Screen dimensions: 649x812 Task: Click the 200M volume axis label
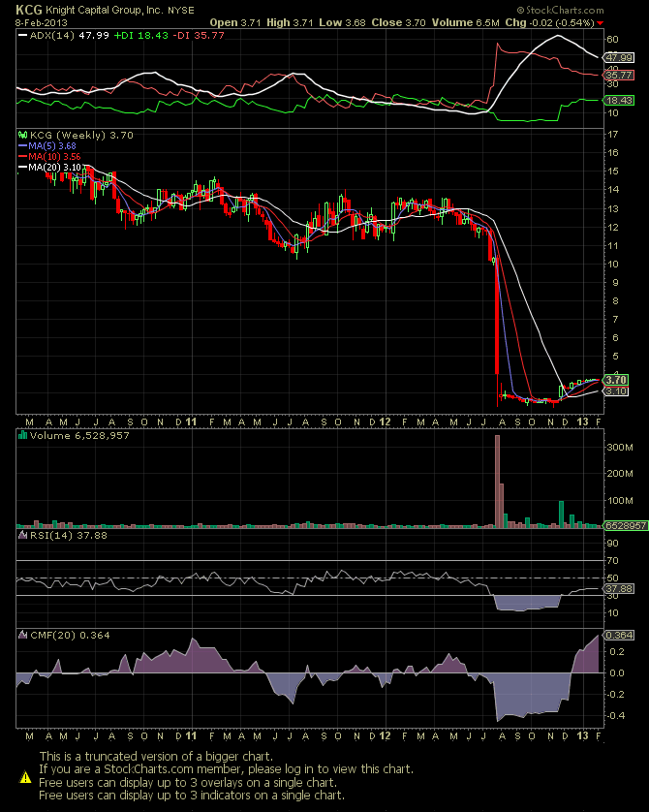620,473
